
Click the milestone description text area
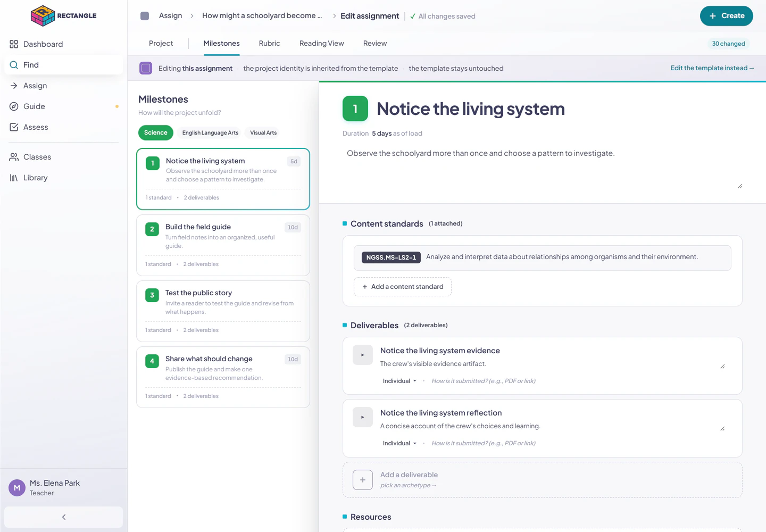click(x=543, y=168)
